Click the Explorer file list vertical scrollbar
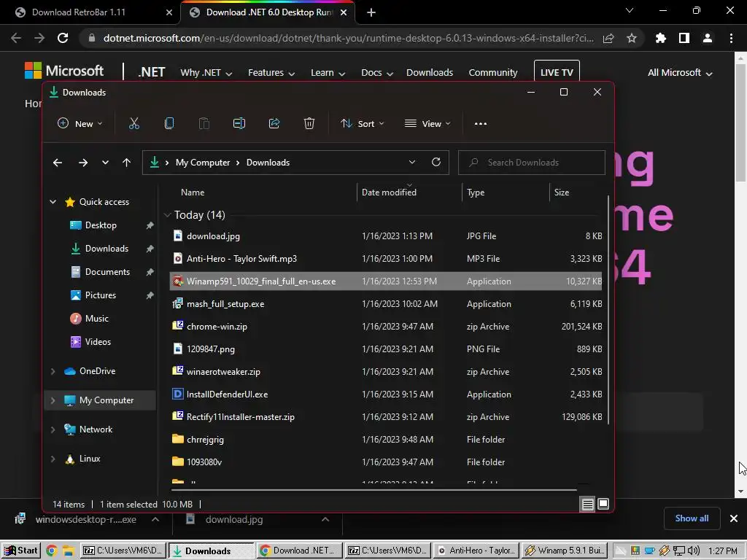This screenshot has width=747, height=560. [608, 309]
